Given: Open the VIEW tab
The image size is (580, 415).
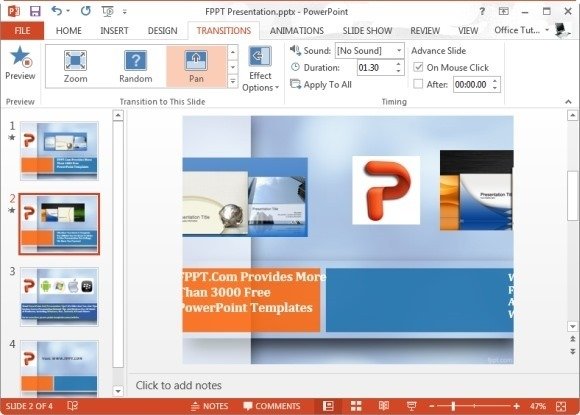Looking at the screenshot, I should pos(468,30).
